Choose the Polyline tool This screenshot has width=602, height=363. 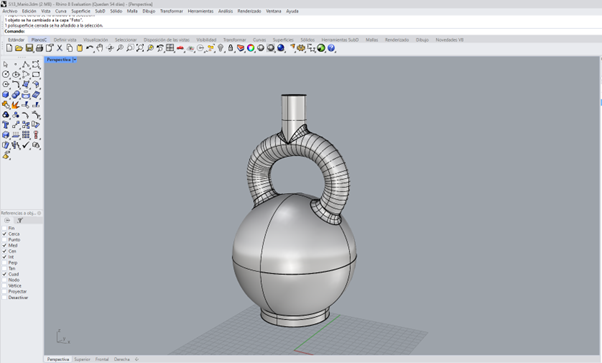pyautogui.click(x=26, y=64)
